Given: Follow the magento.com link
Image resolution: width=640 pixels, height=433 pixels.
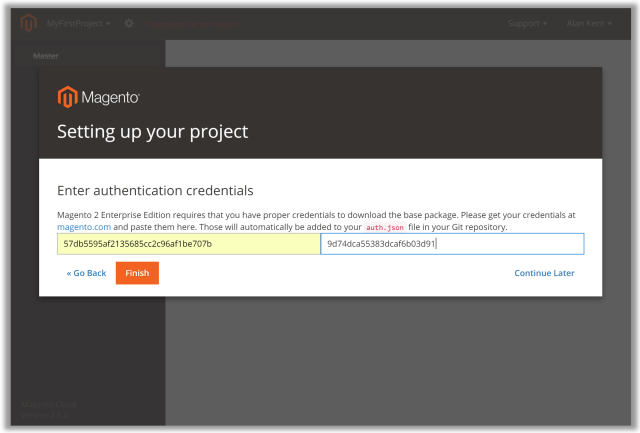Looking at the screenshot, I should tap(83, 227).
